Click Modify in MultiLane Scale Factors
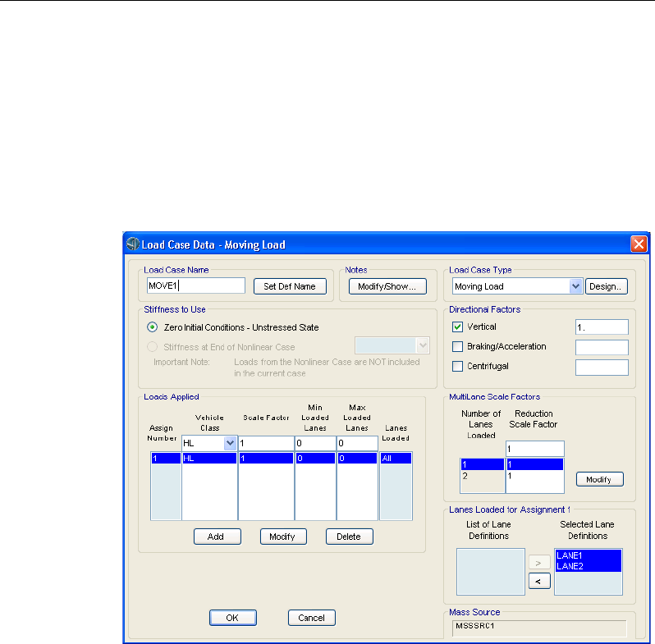Screen dimensions: 655x644 coord(599,479)
